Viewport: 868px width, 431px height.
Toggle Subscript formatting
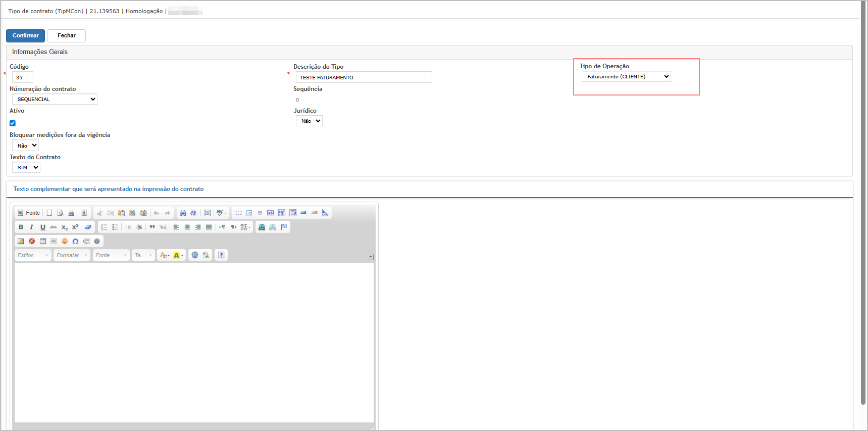pos(65,227)
